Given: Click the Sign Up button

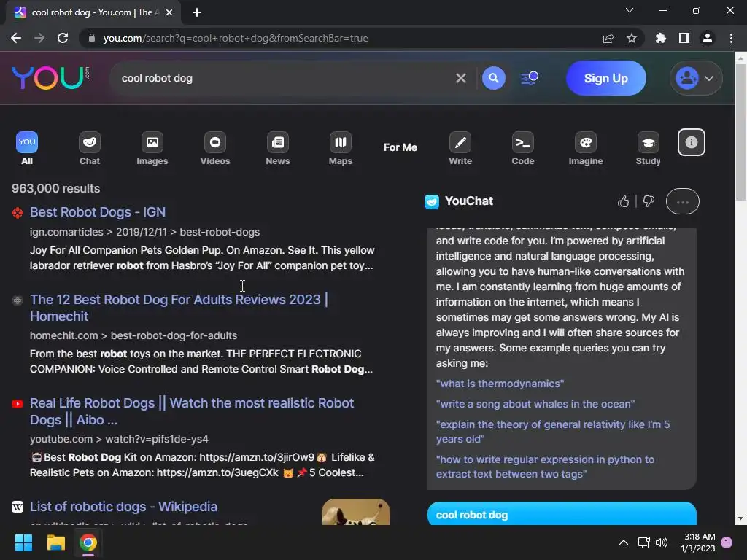Looking at the screenshot, I should click(606, 78).
